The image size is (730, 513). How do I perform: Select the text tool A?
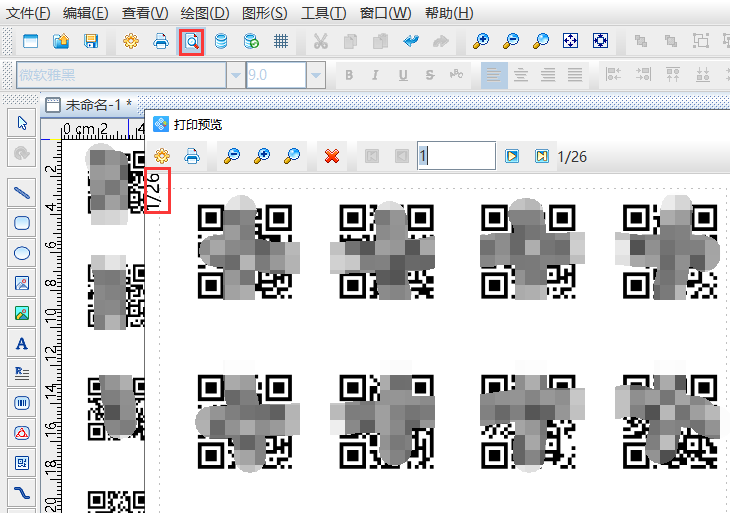[x=22, y=344]
